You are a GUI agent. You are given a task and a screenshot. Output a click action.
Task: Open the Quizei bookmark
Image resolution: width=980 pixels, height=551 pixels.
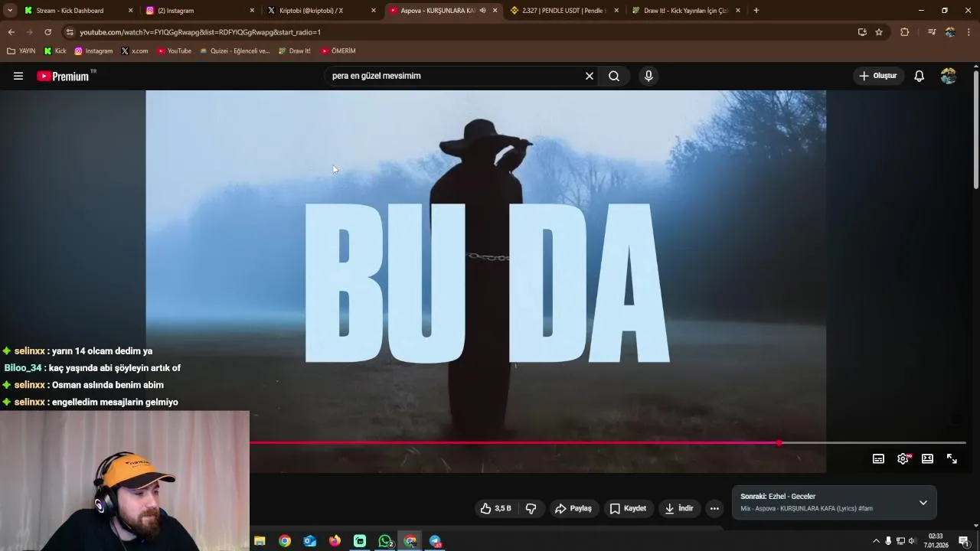(x=234, y=51)
